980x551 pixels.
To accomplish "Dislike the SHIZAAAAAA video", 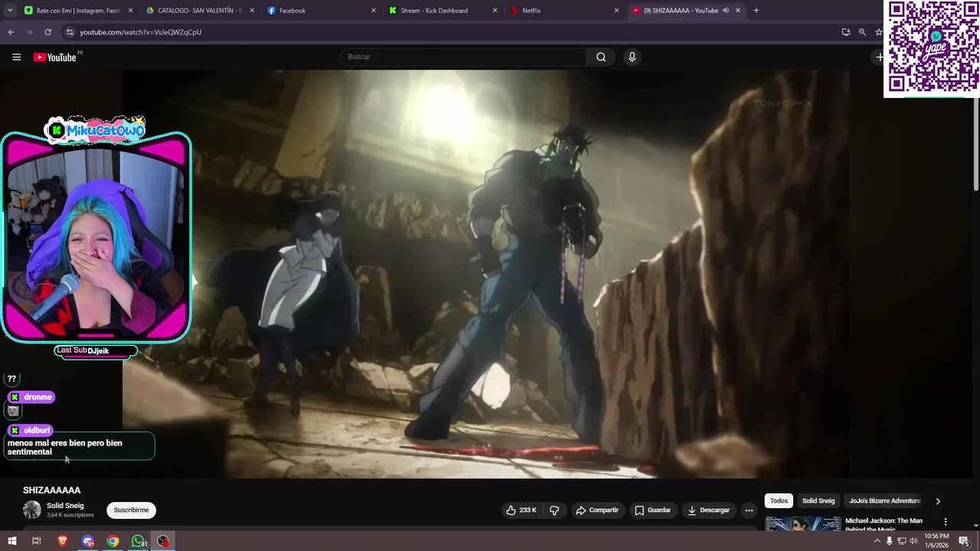I will click(554, 510).
